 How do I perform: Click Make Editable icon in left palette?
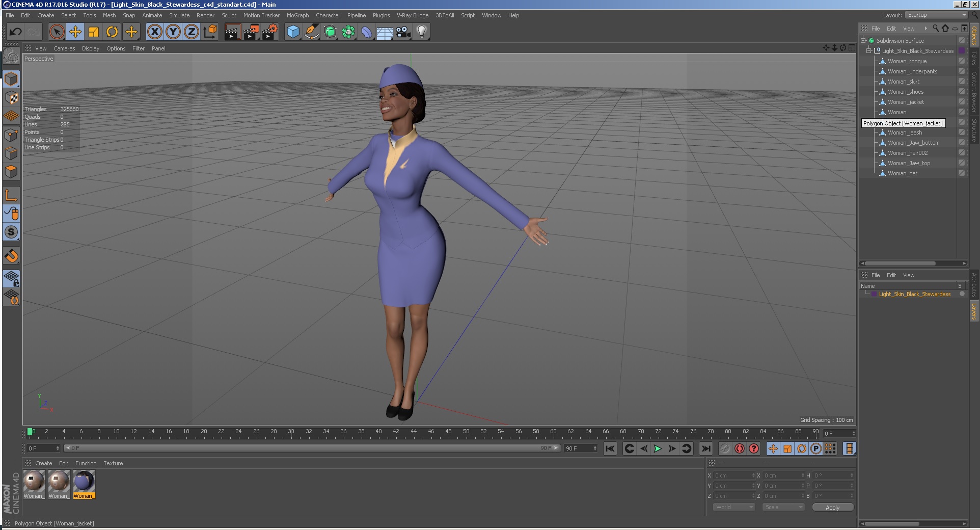[x=11, y=56]
